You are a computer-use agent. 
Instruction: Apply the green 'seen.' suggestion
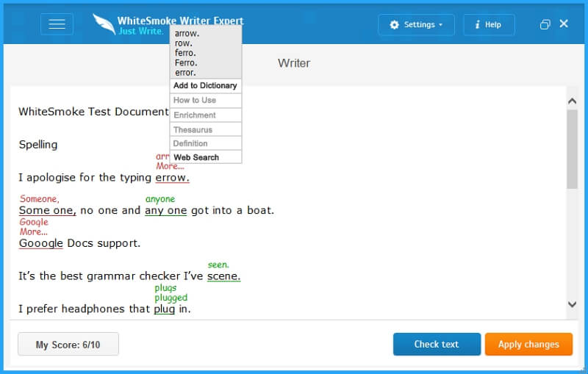click(218, 265)
